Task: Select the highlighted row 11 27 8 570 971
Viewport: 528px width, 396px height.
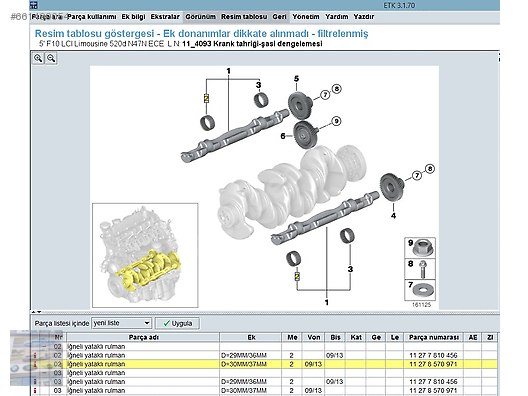Action: 265,364
